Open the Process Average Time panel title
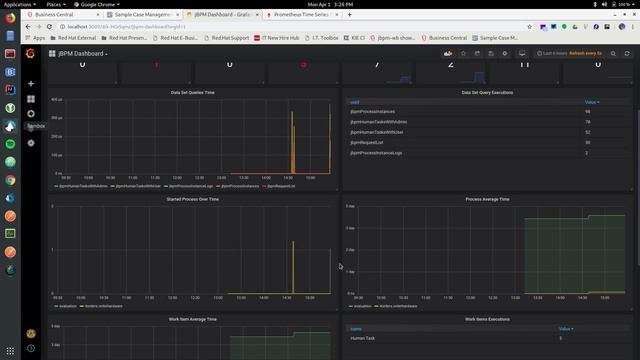Viewport: 640px width, 360px height. (x=487, y=199)
